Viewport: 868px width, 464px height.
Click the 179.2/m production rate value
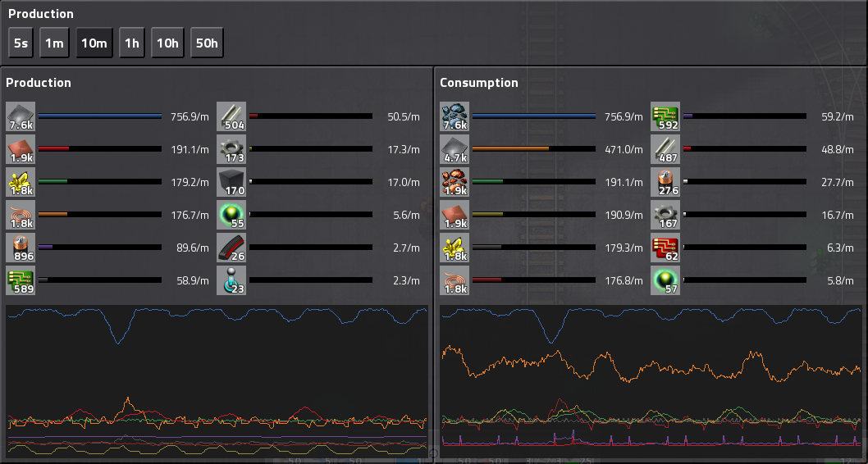click(190, 182)
